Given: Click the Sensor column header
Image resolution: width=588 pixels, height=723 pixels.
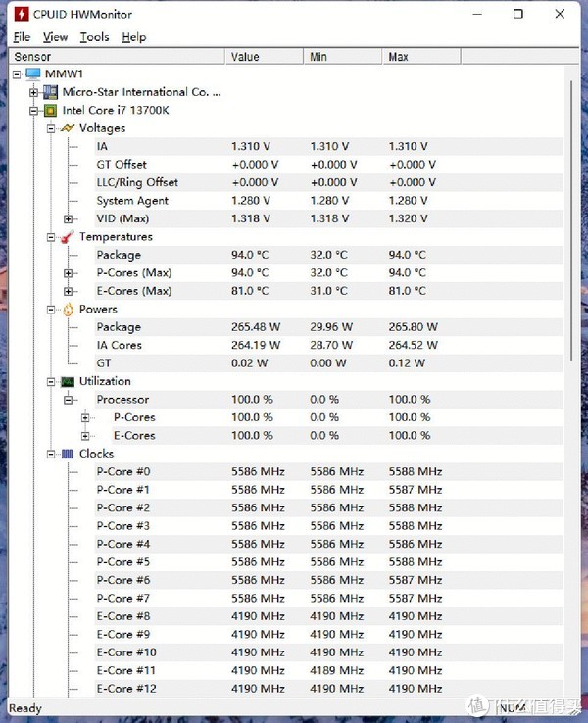Looking at the screenshot, I should [118, 56].
